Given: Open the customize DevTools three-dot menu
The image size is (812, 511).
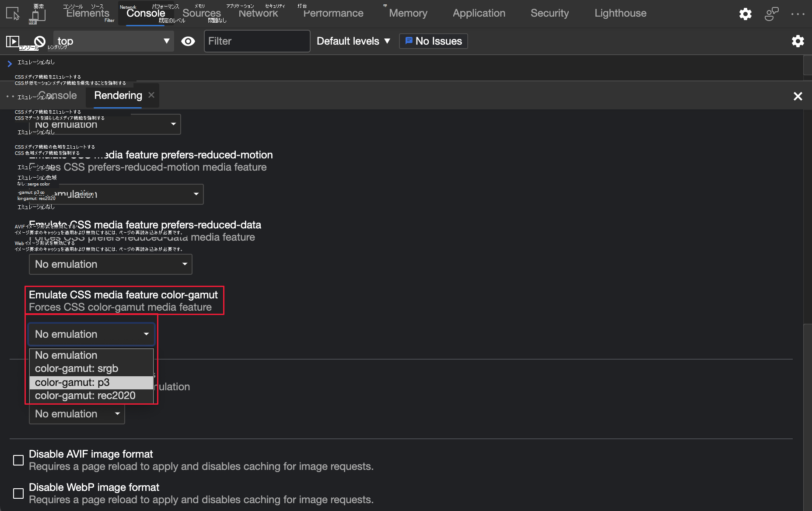Looking at the screenshot, I should [798, 14].
